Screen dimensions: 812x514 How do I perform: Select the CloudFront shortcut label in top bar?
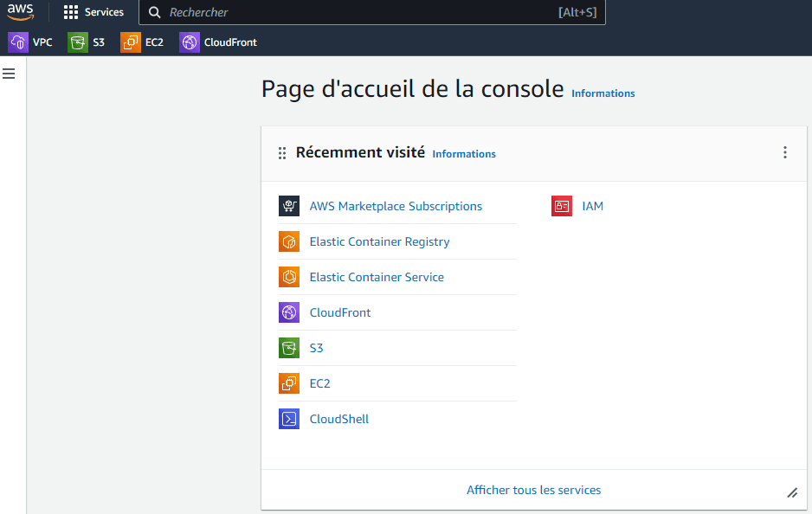pyautogui.click(x=230, y=42)
